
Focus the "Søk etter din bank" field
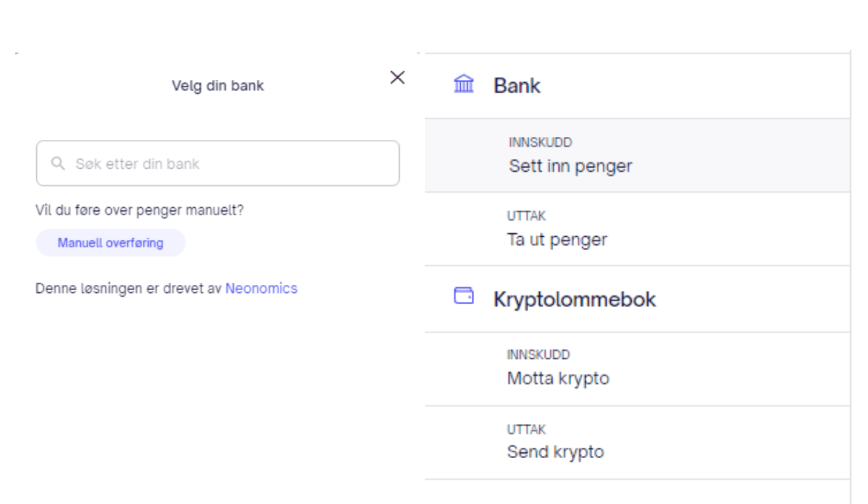tap(222, 164)
